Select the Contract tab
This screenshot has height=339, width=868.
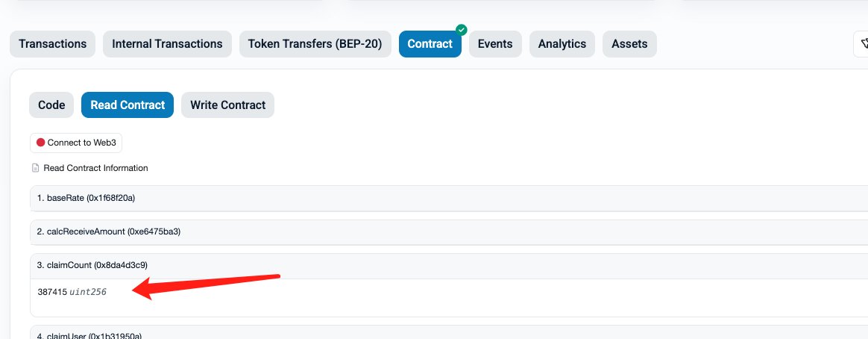[x=430, y=44]
